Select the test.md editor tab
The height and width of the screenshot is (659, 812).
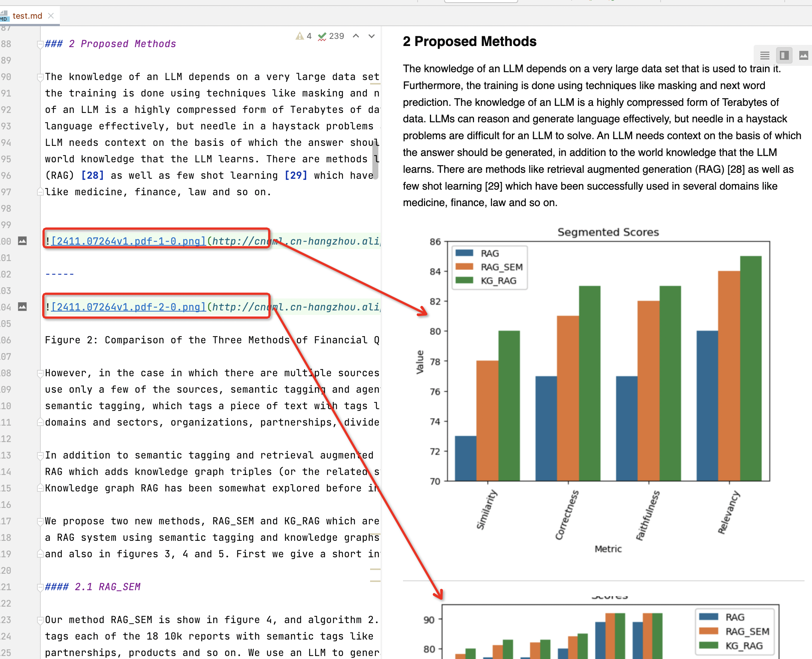(27, 16)
